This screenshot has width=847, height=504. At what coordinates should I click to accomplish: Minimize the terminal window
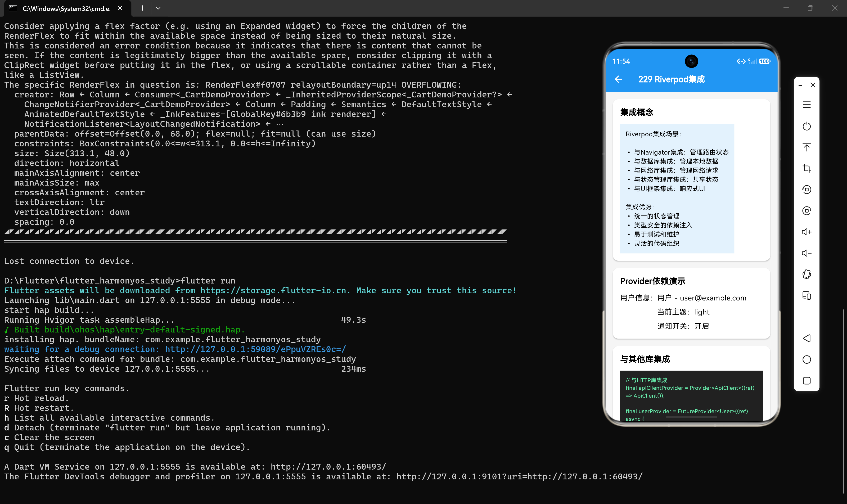coord(786,8)
